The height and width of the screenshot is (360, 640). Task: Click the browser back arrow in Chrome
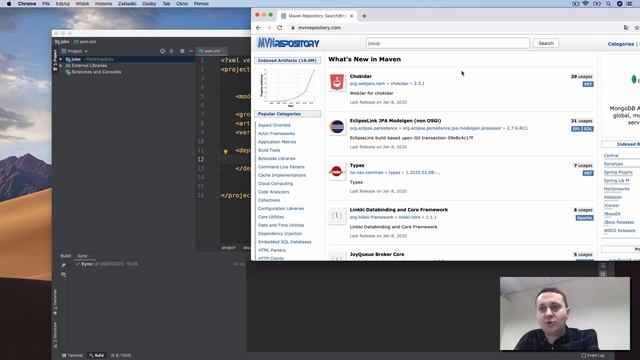pyautogui.click(x=258, y=28)
